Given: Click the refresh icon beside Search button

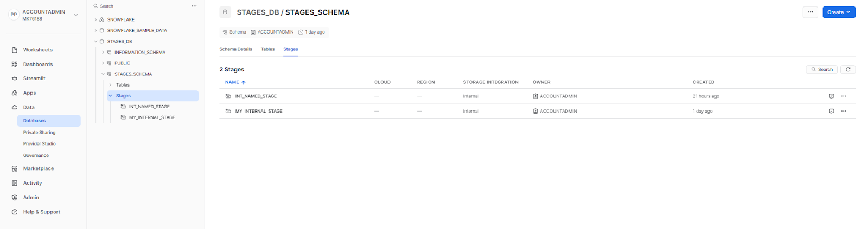Looking at the screenshot, I should (847, 69).
